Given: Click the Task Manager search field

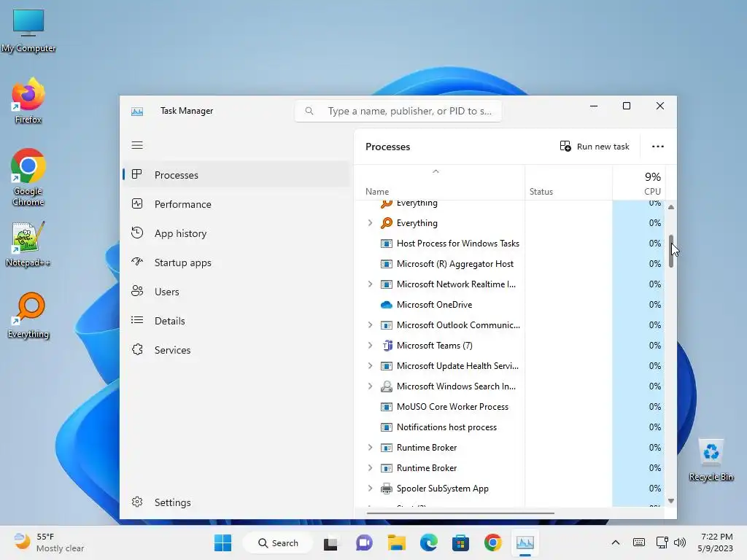Looking at the screenshot, I should (398, 111).
